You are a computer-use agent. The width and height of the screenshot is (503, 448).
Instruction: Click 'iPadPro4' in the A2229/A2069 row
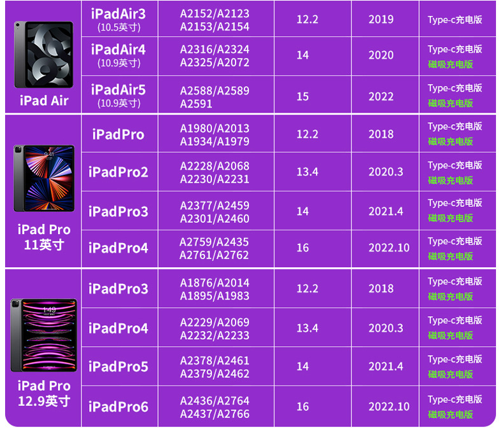[118, 328]
